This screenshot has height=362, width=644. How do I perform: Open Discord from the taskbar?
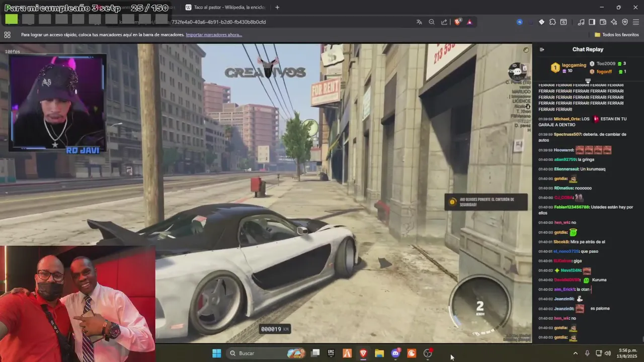click(x=395, y=353)
